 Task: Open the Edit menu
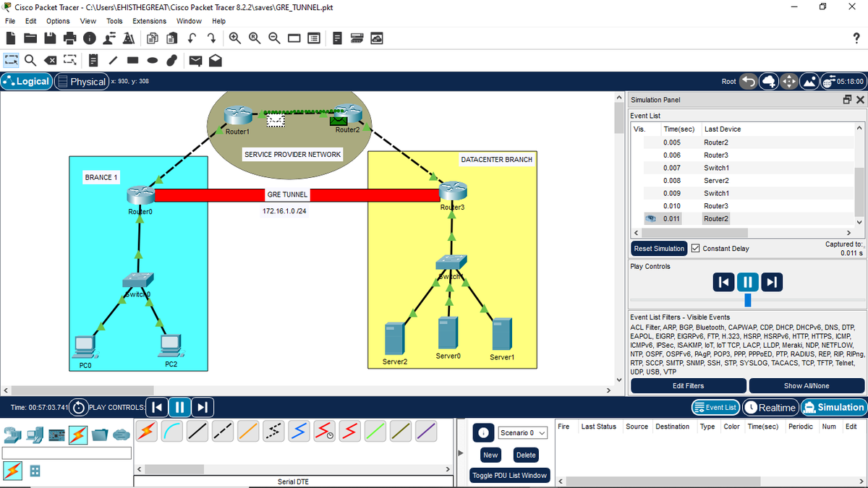(x=31, y=21)
